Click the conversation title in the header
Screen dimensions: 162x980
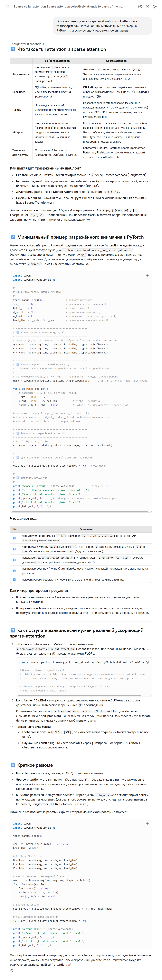pos(69,7)
